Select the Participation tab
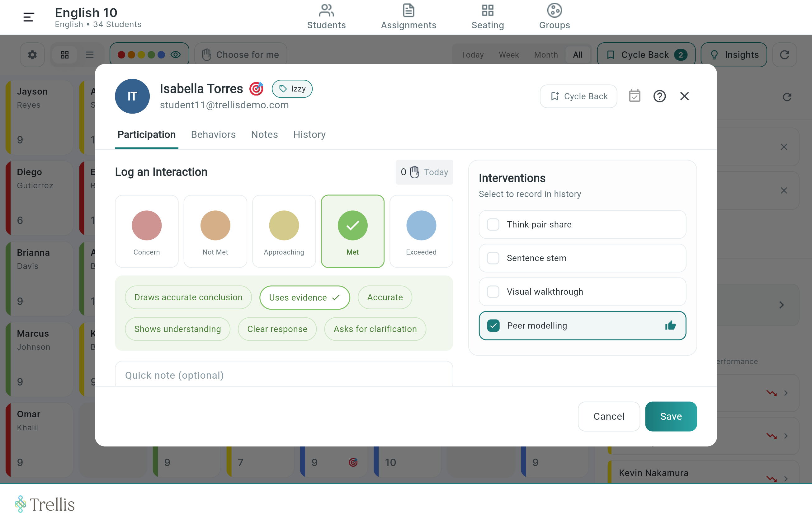This screenshot has height=524, width=812. pos(146,135)
